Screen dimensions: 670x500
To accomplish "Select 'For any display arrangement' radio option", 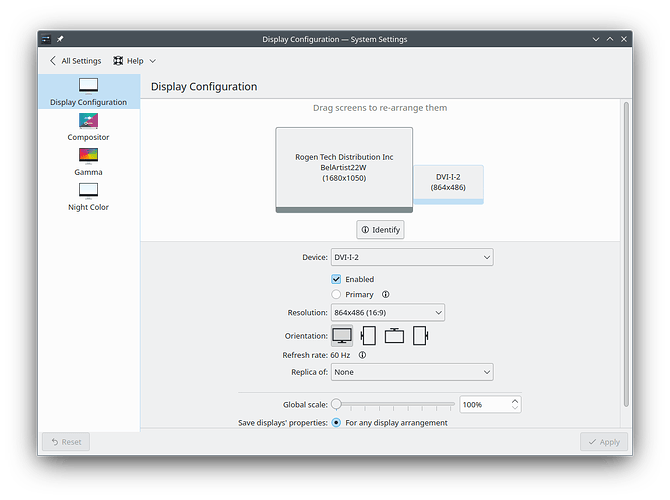I will pos(337,422).
